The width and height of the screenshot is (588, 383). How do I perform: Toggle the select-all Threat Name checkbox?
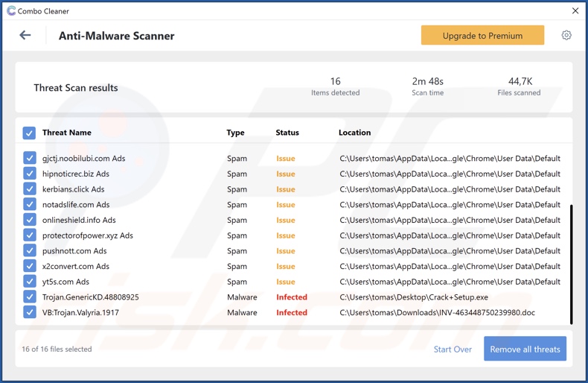pos(29,133)
